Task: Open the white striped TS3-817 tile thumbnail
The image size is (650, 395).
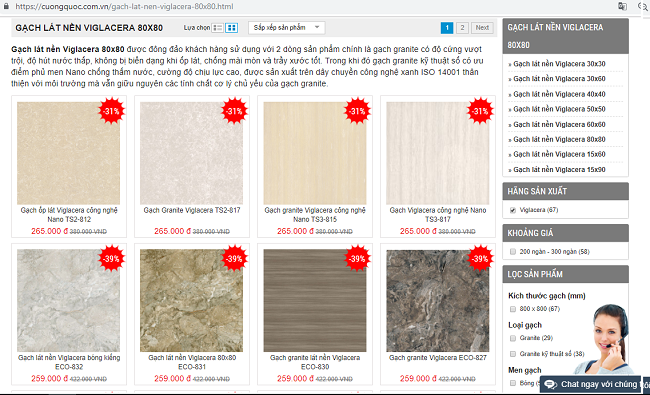Action: click(438, 153)
